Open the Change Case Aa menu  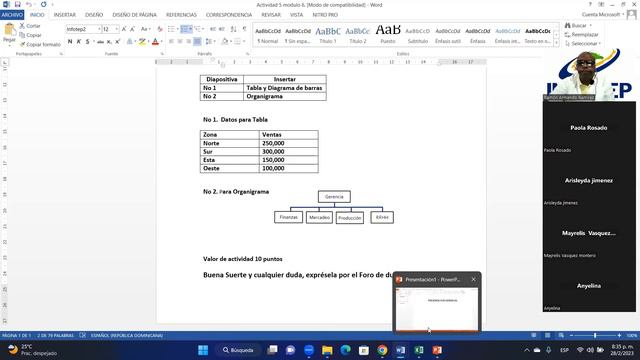145,29
